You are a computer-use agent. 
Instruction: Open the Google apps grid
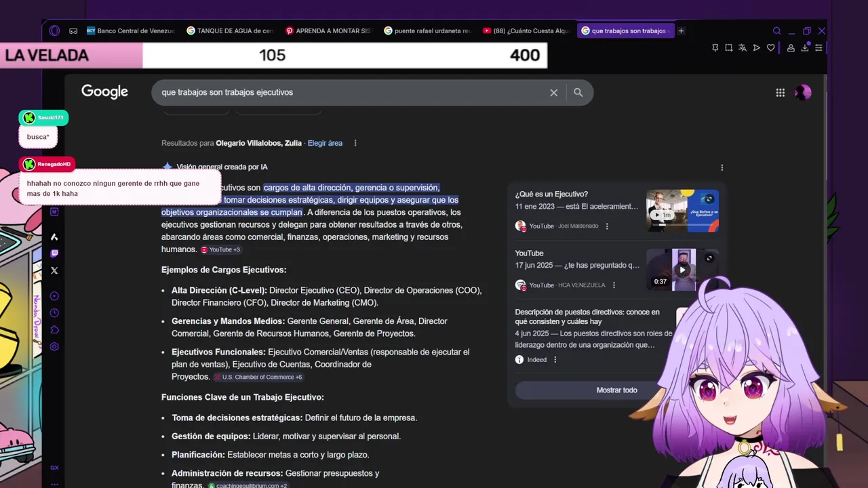pos(781,93)
